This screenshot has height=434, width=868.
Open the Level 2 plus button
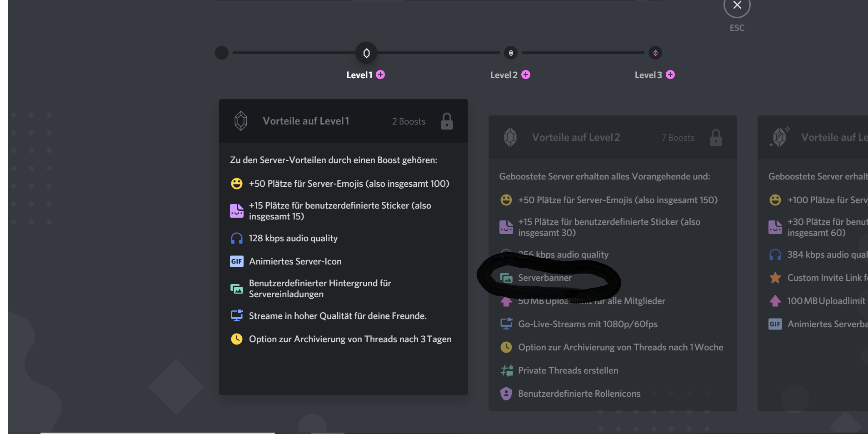526,75
